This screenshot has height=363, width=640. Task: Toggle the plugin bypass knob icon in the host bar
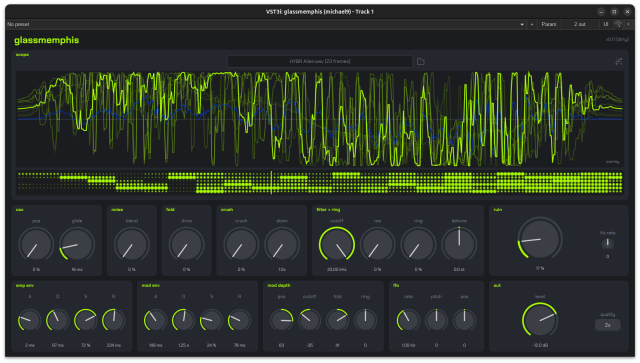pos(618,24)
